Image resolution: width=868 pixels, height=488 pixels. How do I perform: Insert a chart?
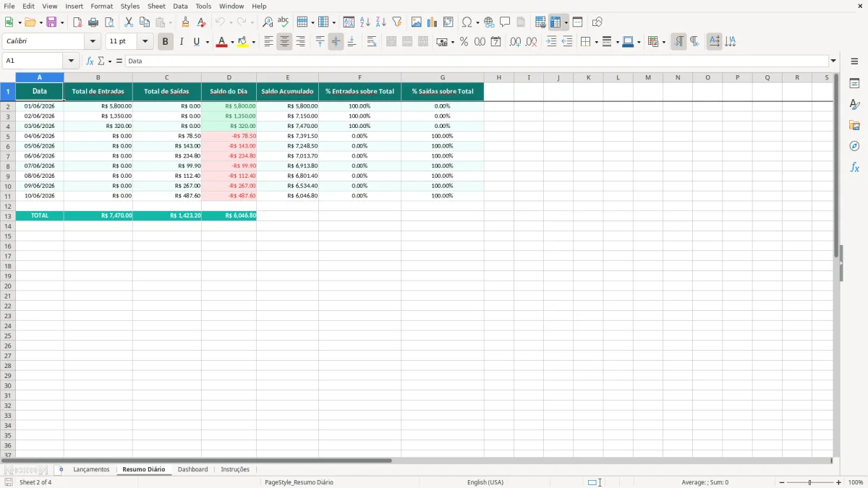433,22
